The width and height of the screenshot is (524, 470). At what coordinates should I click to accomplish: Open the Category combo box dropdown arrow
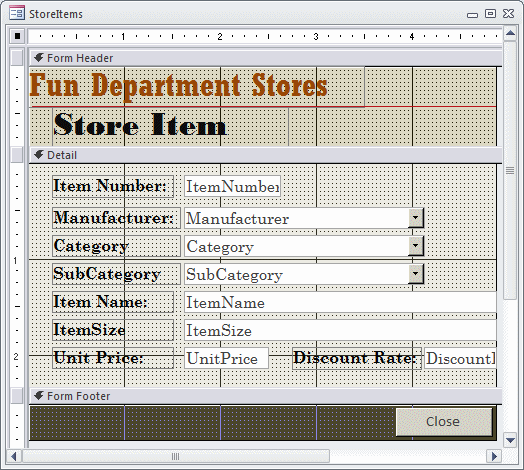pyautogui.click(x=415, y=246)
